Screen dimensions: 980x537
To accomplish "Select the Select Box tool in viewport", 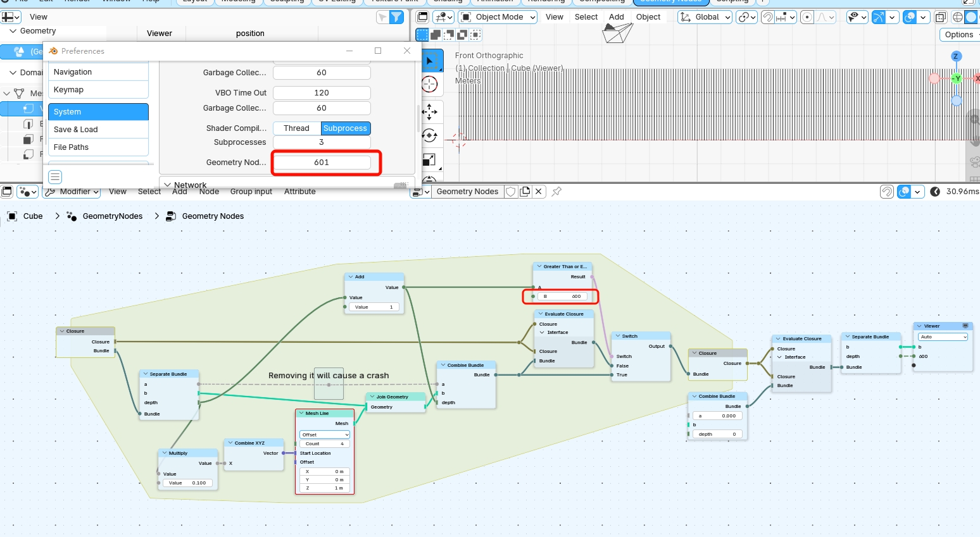I will pyautogui.click(x=430, y=61).
